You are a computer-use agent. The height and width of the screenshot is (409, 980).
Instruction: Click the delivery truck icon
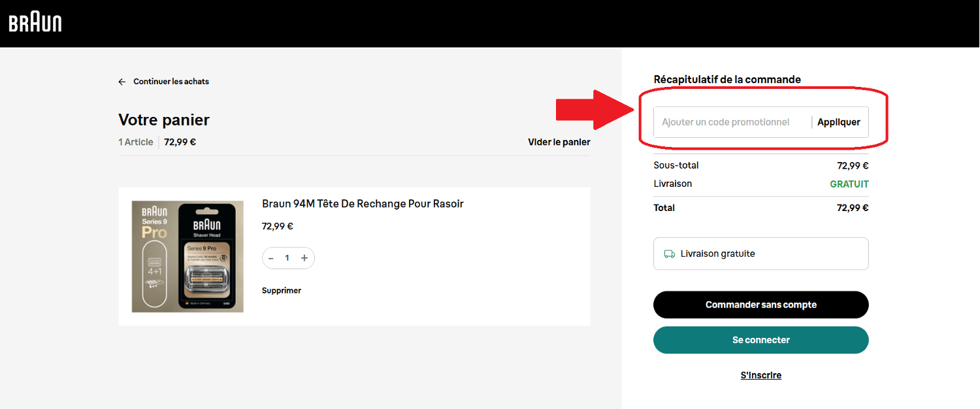point(669,254)
